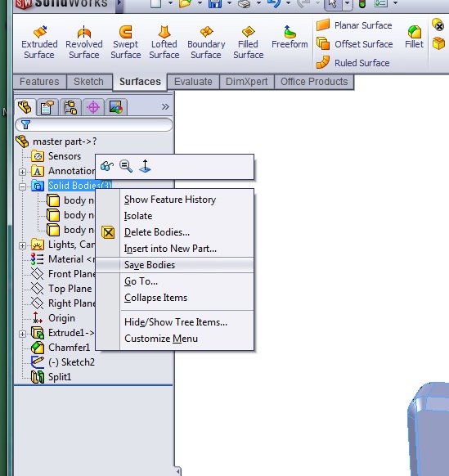
Task: Click the Hide/Show glasses icon in popup toolbar
Action: coord(107,166)
